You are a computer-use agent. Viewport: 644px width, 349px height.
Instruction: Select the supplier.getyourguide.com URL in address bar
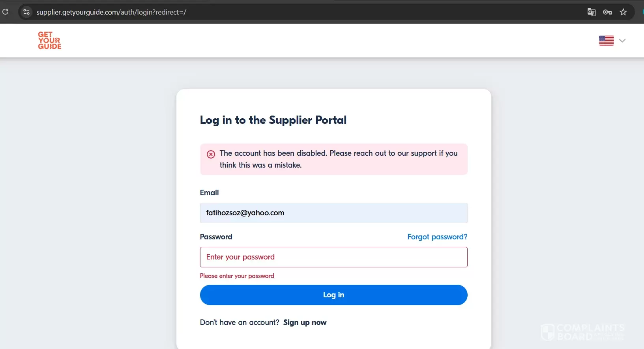coord(111,12)
